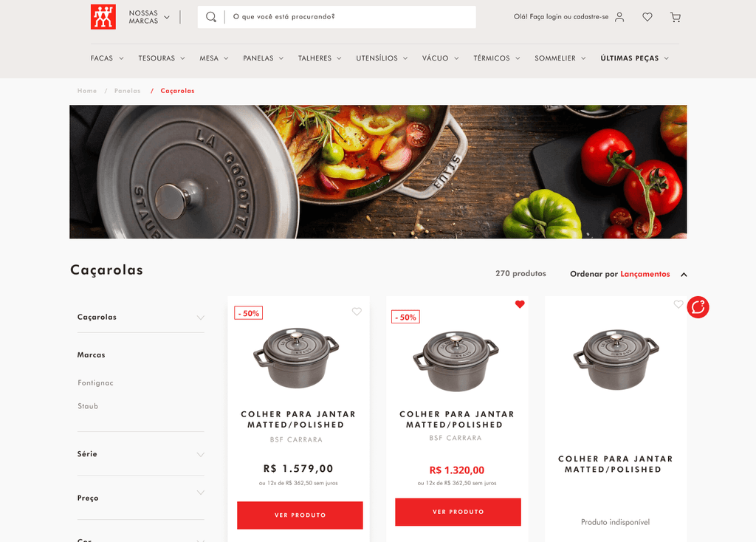The width and height of the screenshot is (756, 542).
Task: Go to Panelas breadcrumb
Action: coord(127,91)
